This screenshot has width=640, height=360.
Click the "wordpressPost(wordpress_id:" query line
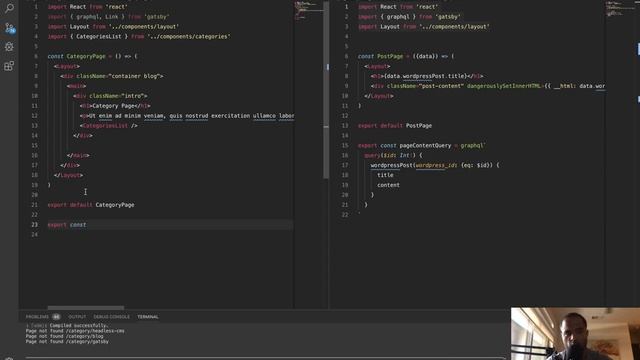click(435, 165)
